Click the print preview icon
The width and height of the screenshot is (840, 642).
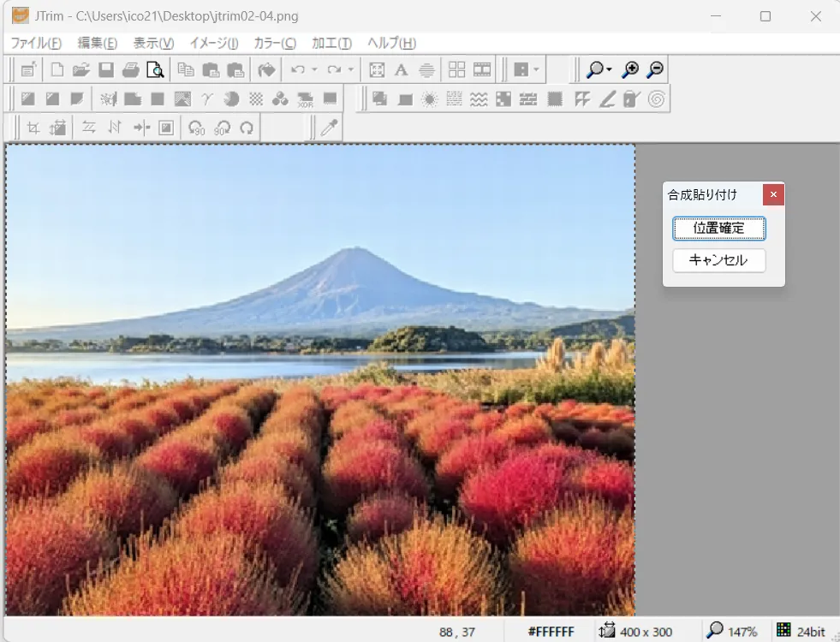coord(155,70)
